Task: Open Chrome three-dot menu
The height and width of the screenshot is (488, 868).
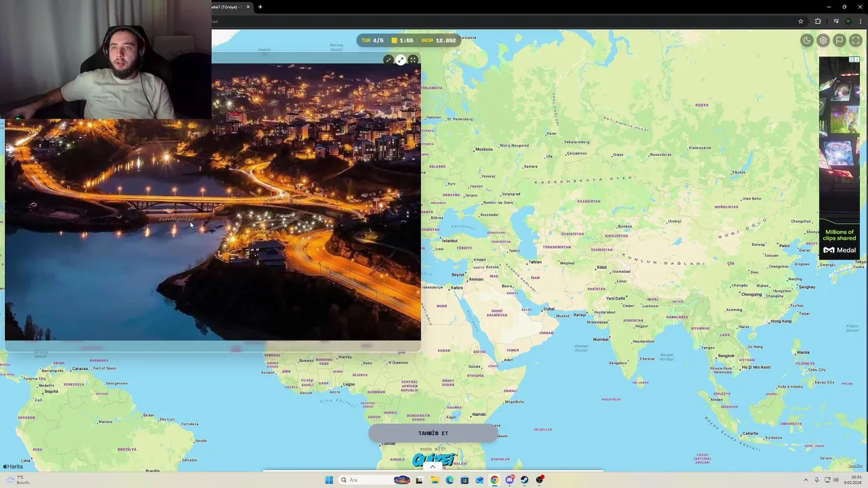Action: tap(860, 21)
